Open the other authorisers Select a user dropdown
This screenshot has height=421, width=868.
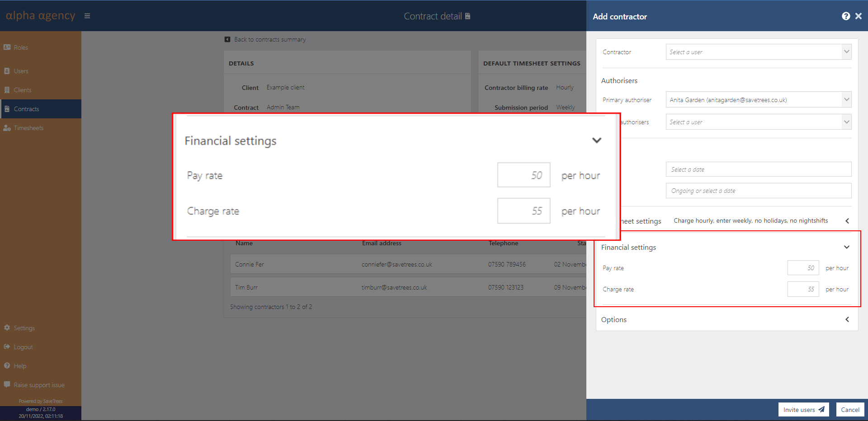tap(759, 122)
